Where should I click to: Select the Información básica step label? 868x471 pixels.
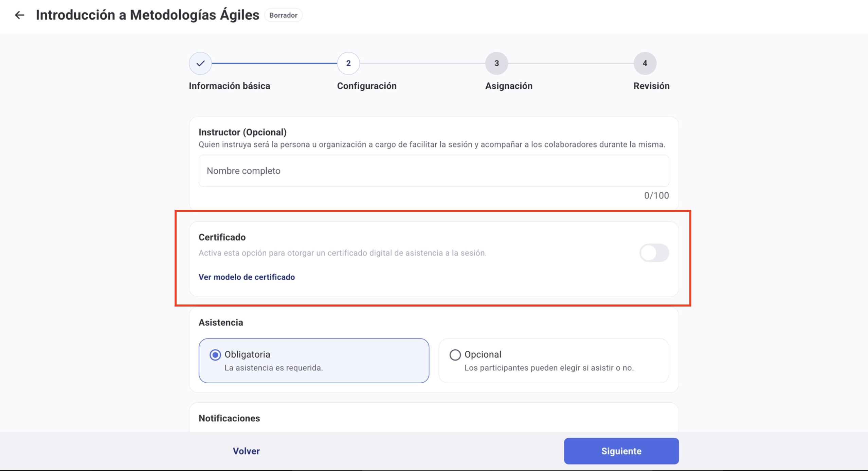(229, 86)
